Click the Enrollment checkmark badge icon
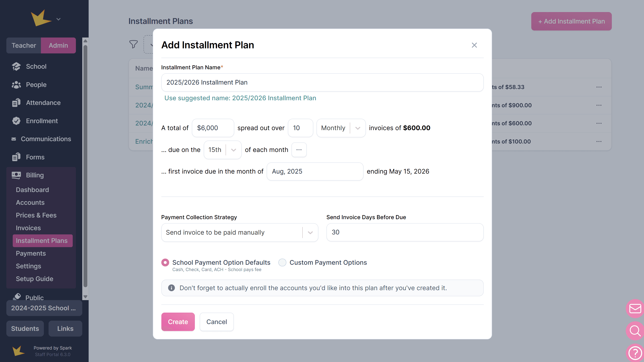The image size is (644, 362). pyautogui.click(x=16, y=121)
